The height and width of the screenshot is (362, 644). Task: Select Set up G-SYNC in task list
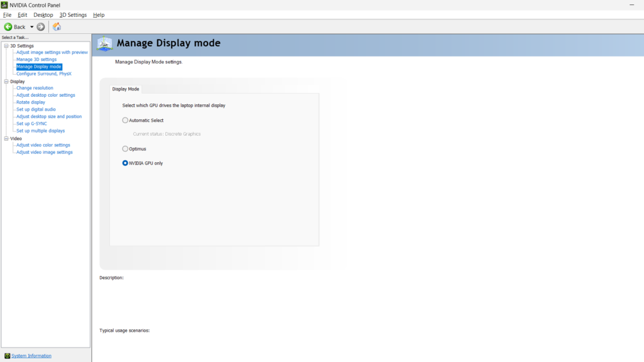point(31,123)
